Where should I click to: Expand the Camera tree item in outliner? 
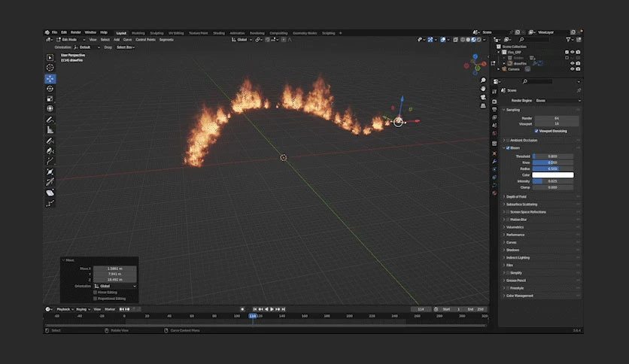point(499,69)
